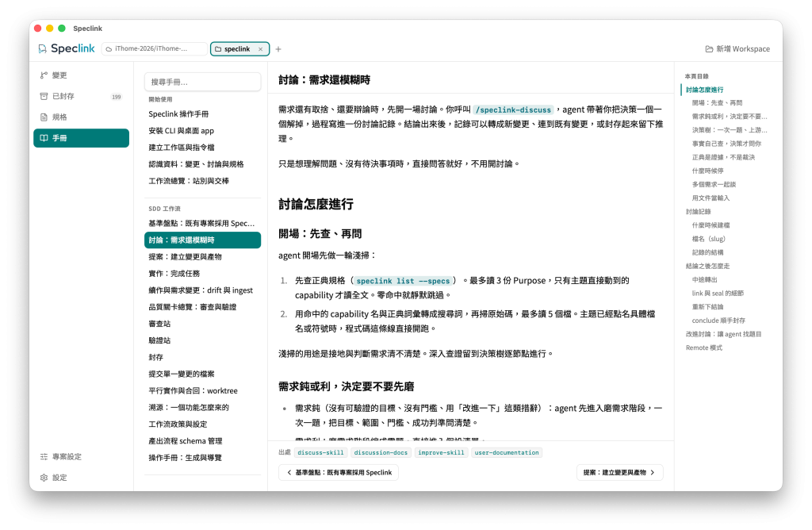Click the improve-skill source tag

pyautogui.click(x=441, y=453)
